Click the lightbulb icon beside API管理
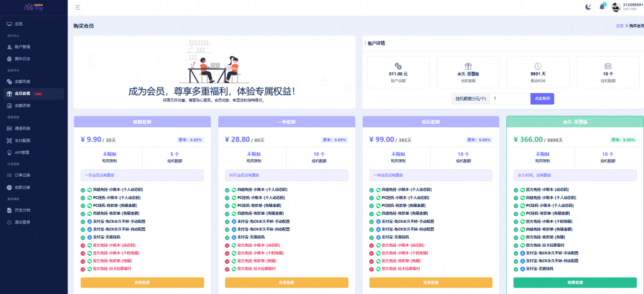 [x=9, y=152]
